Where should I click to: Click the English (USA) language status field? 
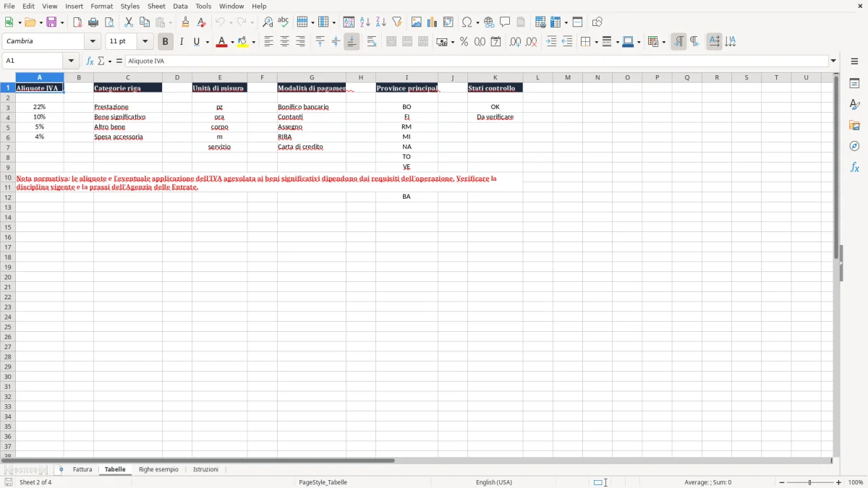pos(494,482)
